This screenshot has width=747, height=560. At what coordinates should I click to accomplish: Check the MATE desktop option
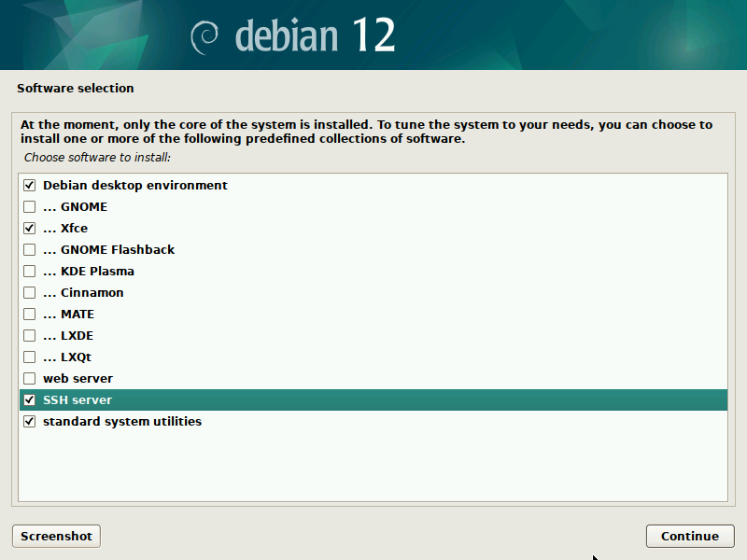coord(29,314)
